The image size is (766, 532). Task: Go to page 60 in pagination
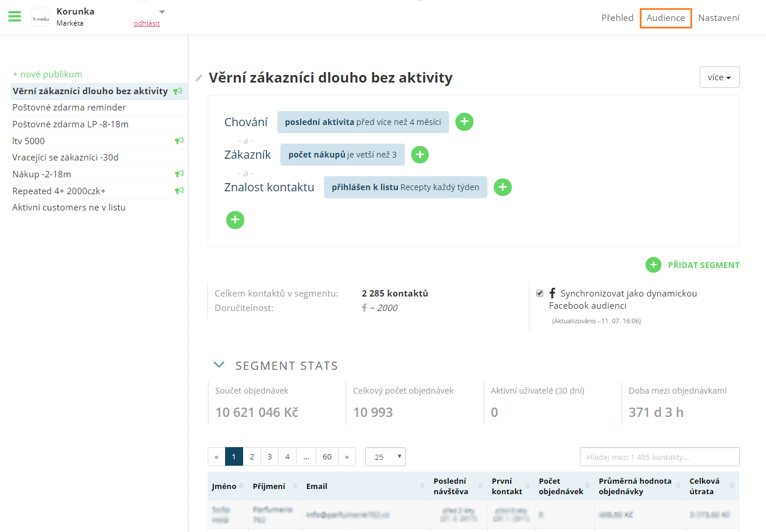coord(327,457)
